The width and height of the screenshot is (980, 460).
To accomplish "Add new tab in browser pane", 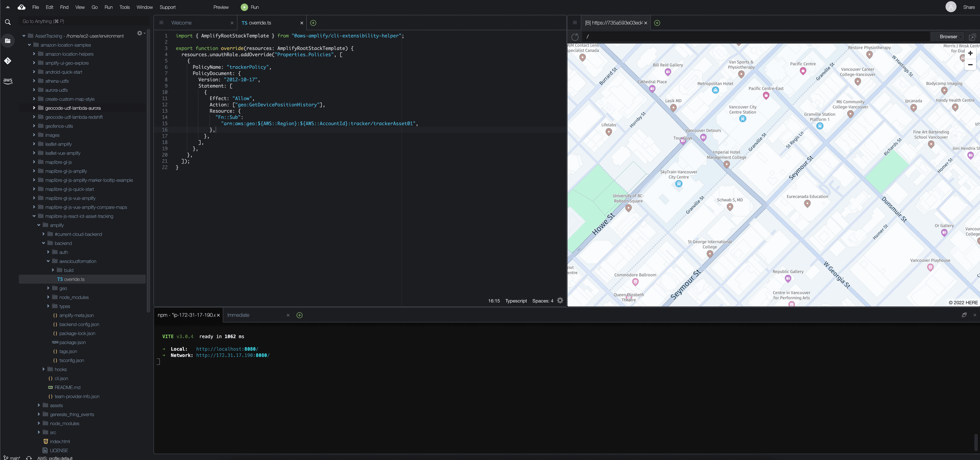I will pyautogui.click(x=657, y=23).
